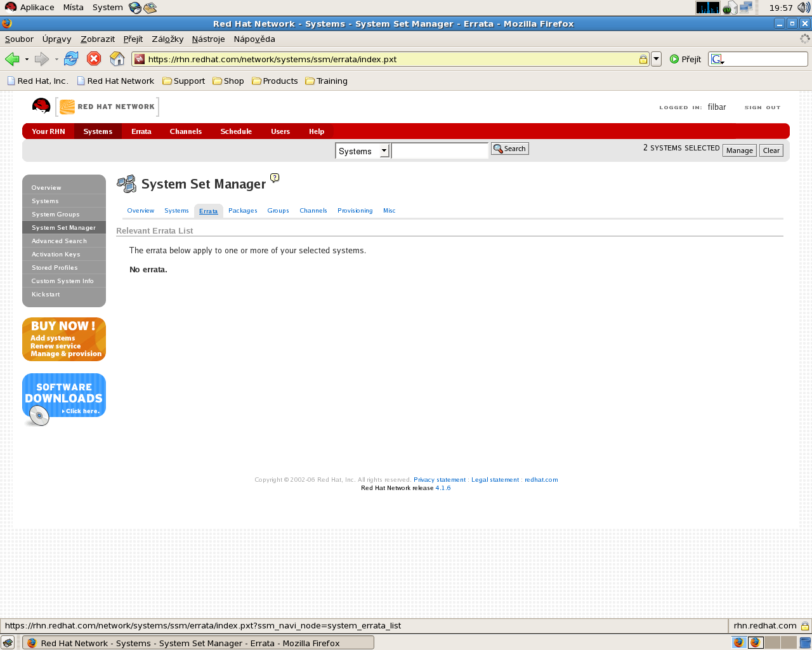The image size is (812, 650).
Task: Switch to the Provisioning tab
Action: (355, 211)
